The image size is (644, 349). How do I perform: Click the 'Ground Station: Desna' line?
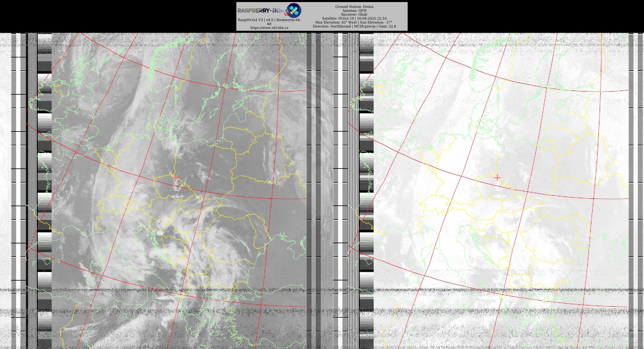(x=354, y=7)
